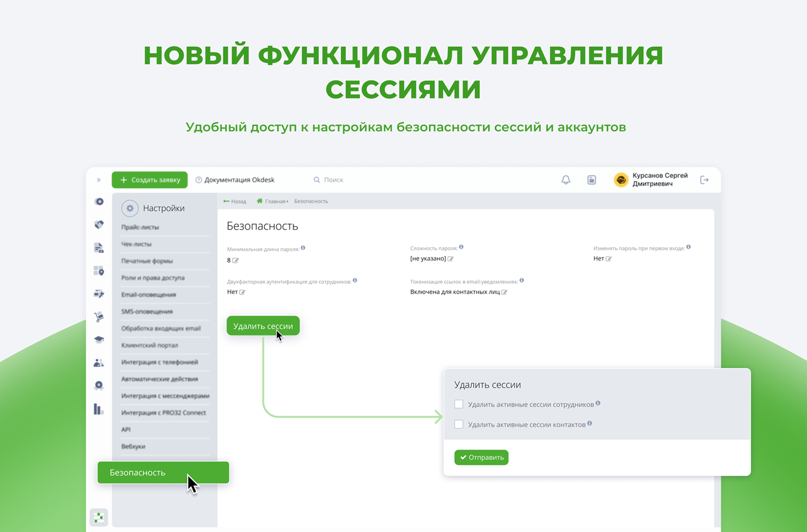Viewport: 807px width, 532px height.
Task: Check Удалить активные сессии контактов checkbox
Action: [x=459, y=424]
